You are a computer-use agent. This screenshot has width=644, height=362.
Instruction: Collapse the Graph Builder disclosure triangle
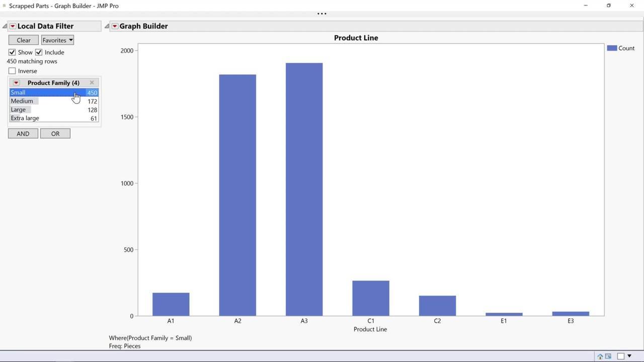(x=107, y=26)
